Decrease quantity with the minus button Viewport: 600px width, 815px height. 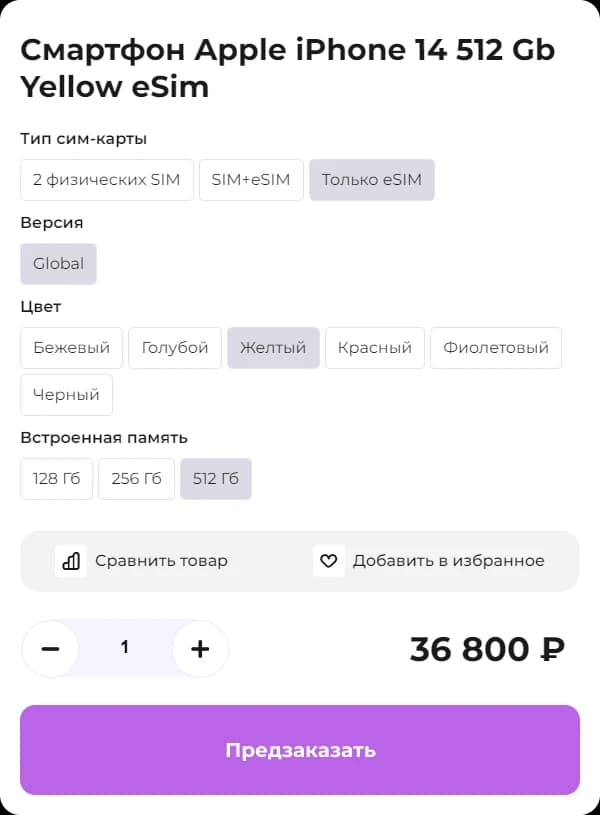click(x=50, y=649)
